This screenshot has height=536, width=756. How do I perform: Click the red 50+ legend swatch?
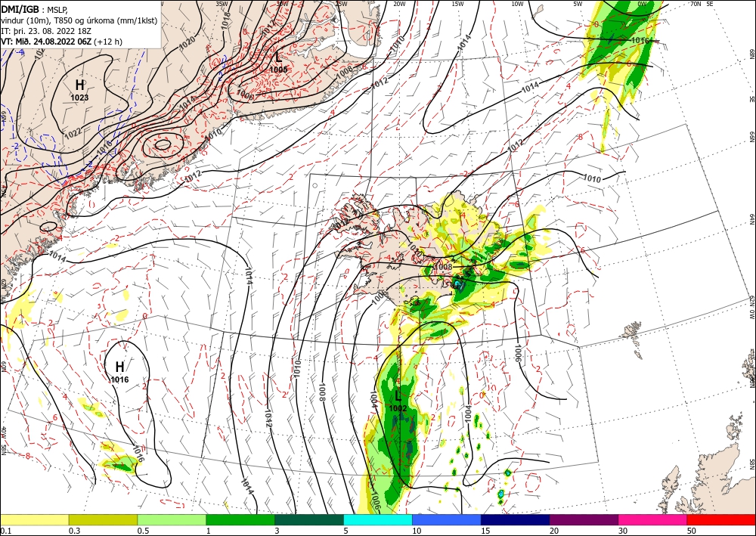point(721,519)
